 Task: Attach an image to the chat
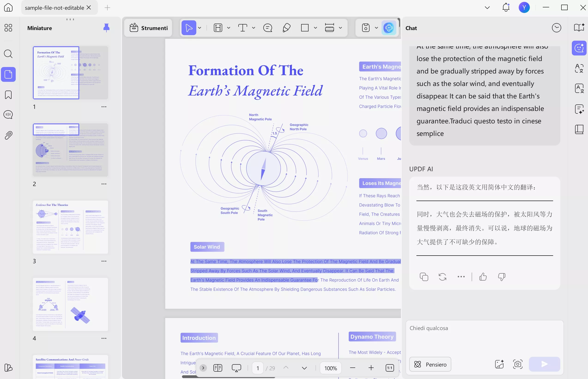tap(499, 364)
